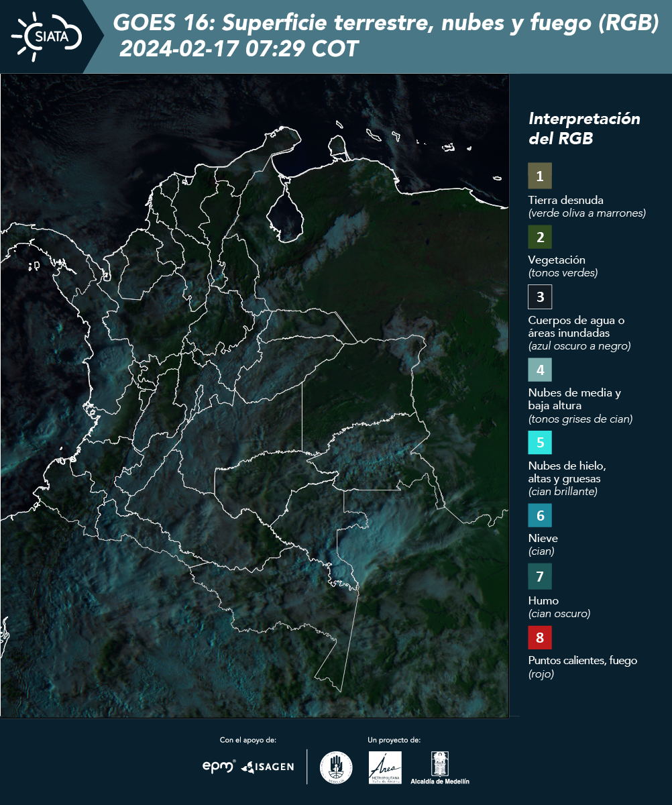
Task: Select swatch 7 for Humo
Action: click(x=540, y=576)
